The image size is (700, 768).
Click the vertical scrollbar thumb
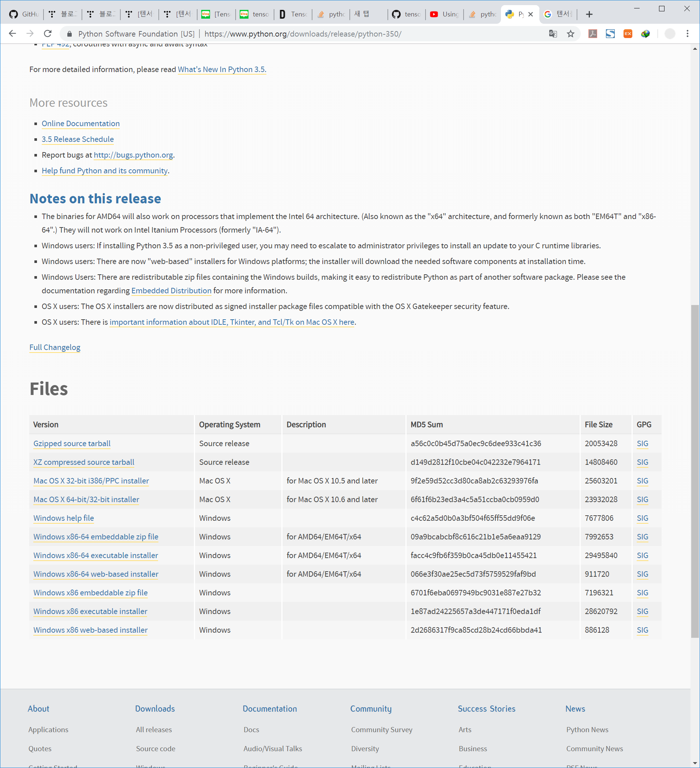[x=695, y=471]
